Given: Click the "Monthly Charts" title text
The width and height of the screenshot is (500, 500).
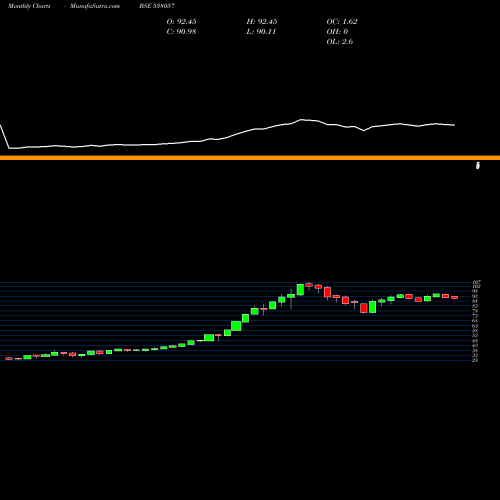Looking at the screenshot, I should [x=29, y=6].
